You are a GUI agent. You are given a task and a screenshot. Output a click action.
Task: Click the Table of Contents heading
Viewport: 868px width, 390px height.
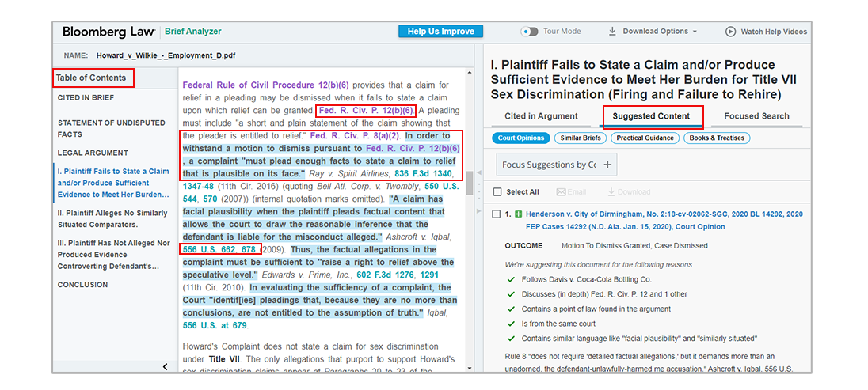pyautogui.click(x=91, y=78)
